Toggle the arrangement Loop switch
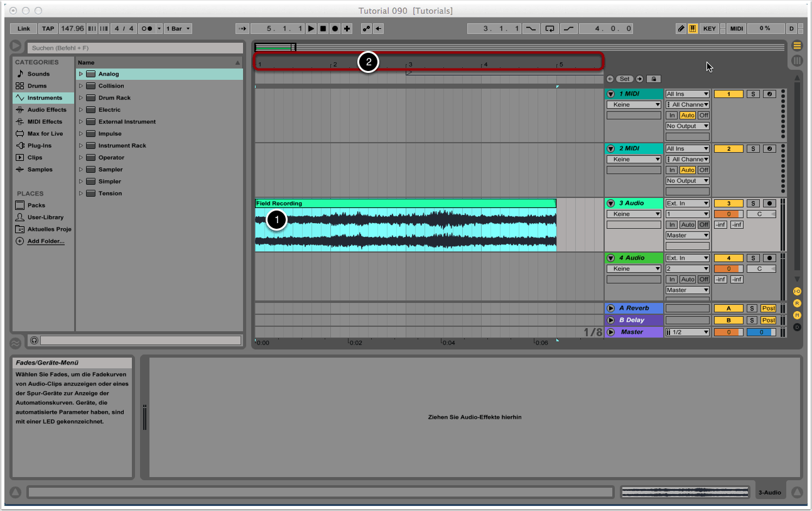Viewport: 812px width, 511px height. (x=550, y=29)
